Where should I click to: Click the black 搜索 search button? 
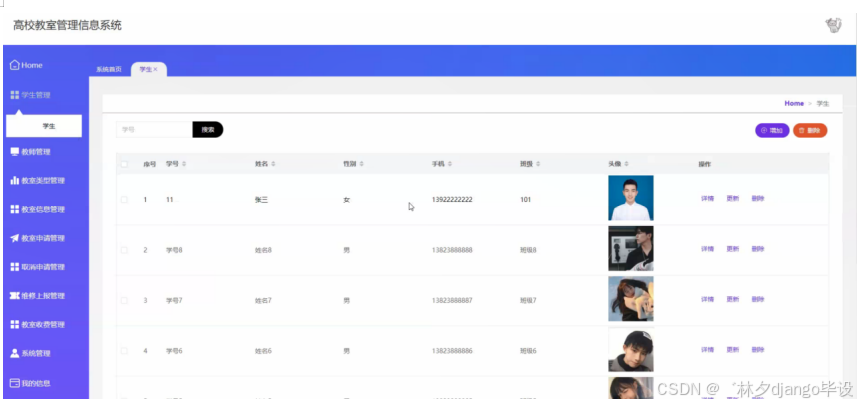click(x=208, y=130)
